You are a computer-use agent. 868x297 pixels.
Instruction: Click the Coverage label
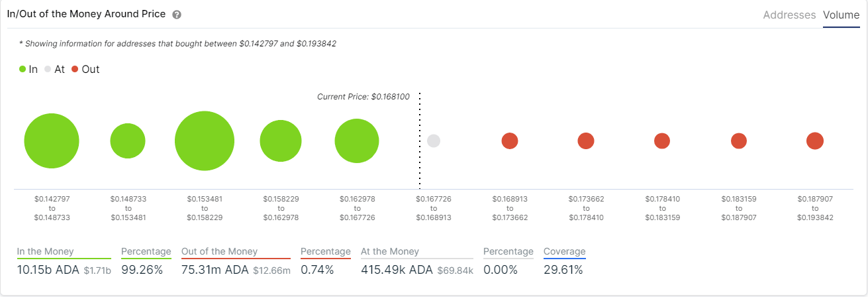coord(565,251)
